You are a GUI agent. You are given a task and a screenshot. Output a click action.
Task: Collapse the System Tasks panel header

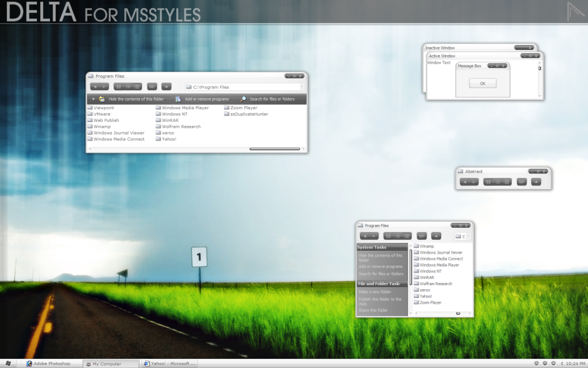click(381, 247)
